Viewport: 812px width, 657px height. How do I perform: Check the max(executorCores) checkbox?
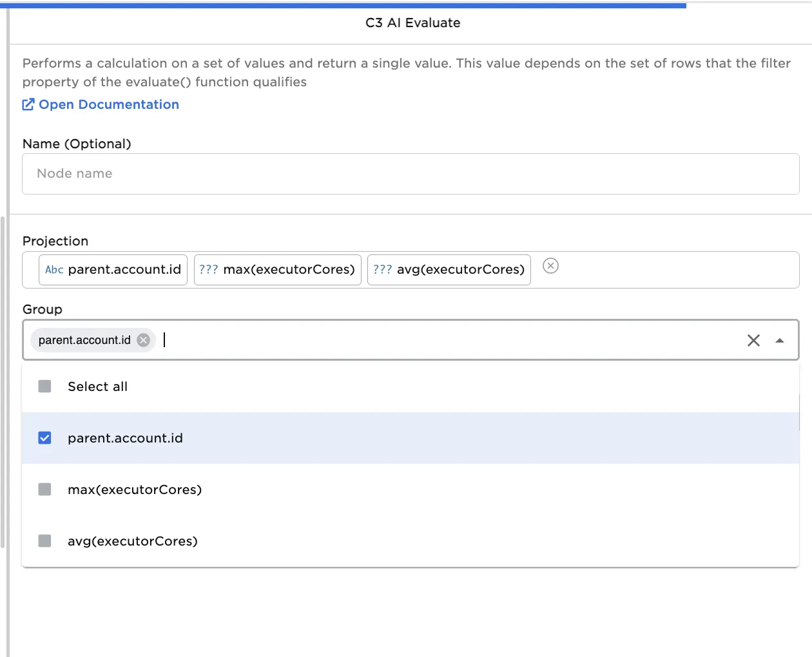click(44, 489)
